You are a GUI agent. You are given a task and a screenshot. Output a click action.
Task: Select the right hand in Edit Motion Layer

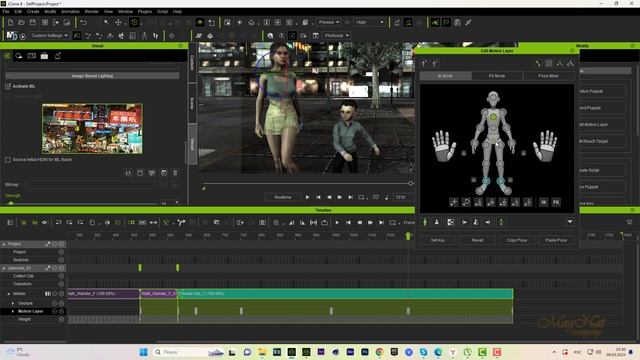545,146
